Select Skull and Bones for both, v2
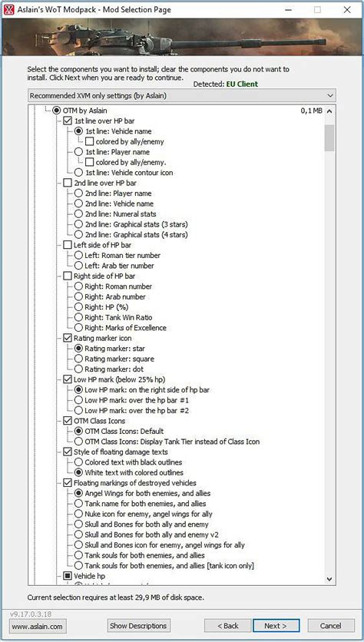The width and height of the screenshot is (364, 642). pos(78,534)
